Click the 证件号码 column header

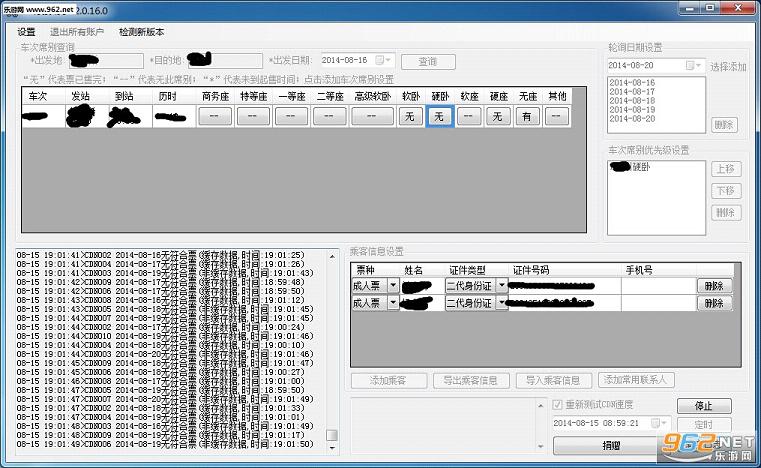(531, 270)
